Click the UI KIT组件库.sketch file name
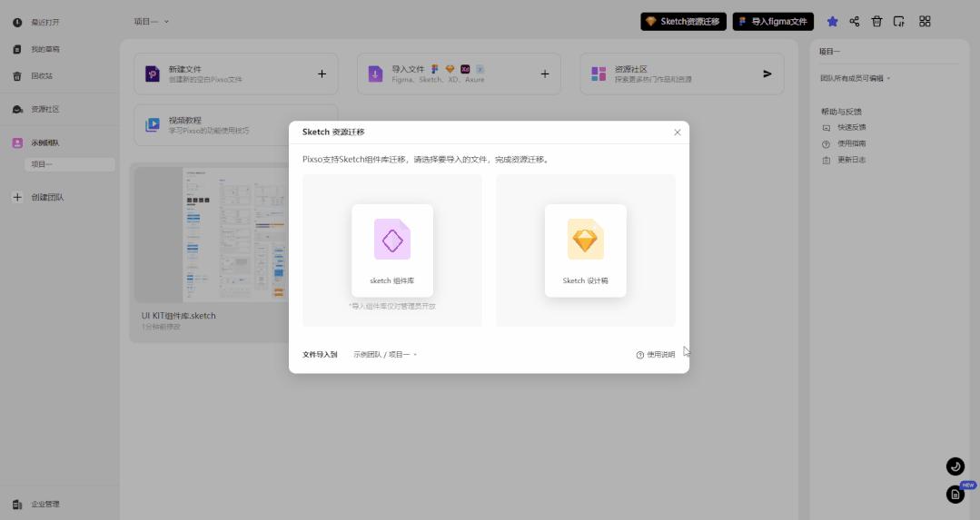 [x=179, y=316]
